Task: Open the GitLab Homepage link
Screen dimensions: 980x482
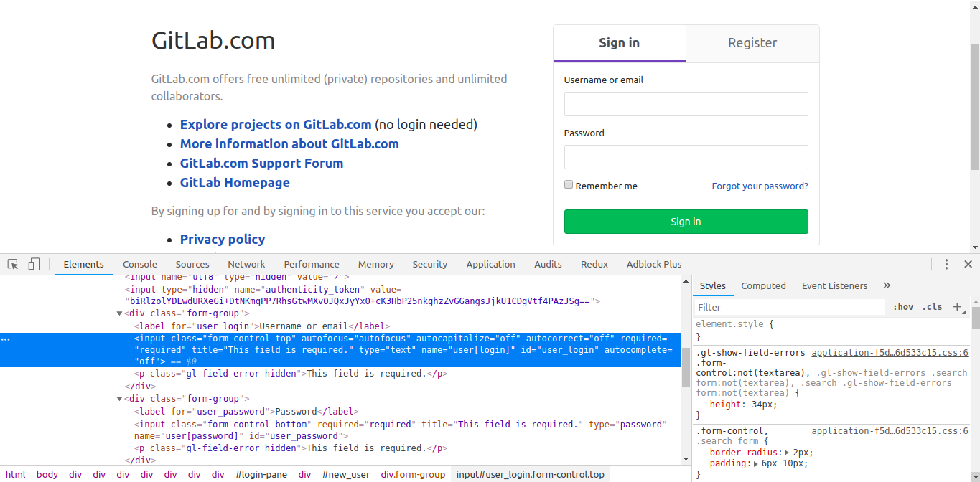Action: click(235, 183)
